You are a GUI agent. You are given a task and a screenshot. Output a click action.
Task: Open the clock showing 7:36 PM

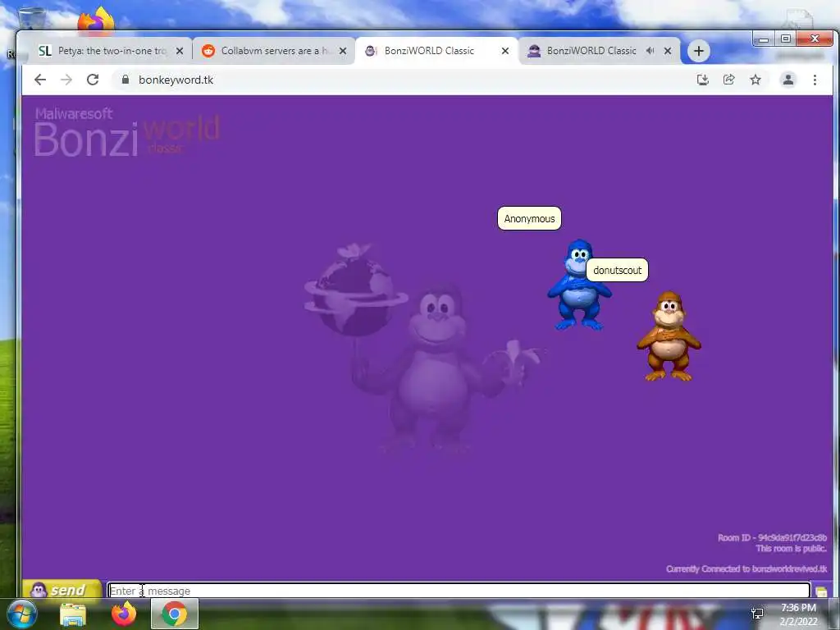pos(799,614)
